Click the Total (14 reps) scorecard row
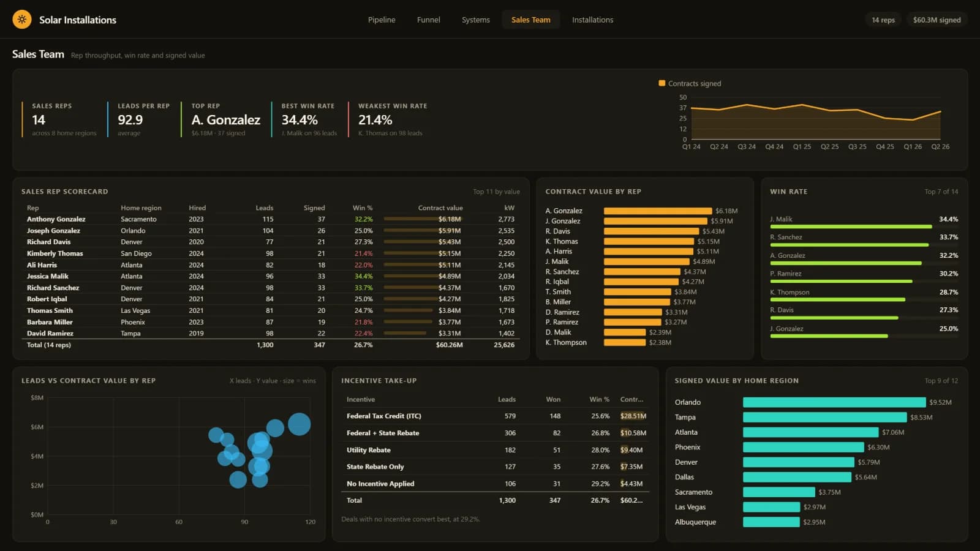This screenshot has height=551, width=980. coord(271,345)
